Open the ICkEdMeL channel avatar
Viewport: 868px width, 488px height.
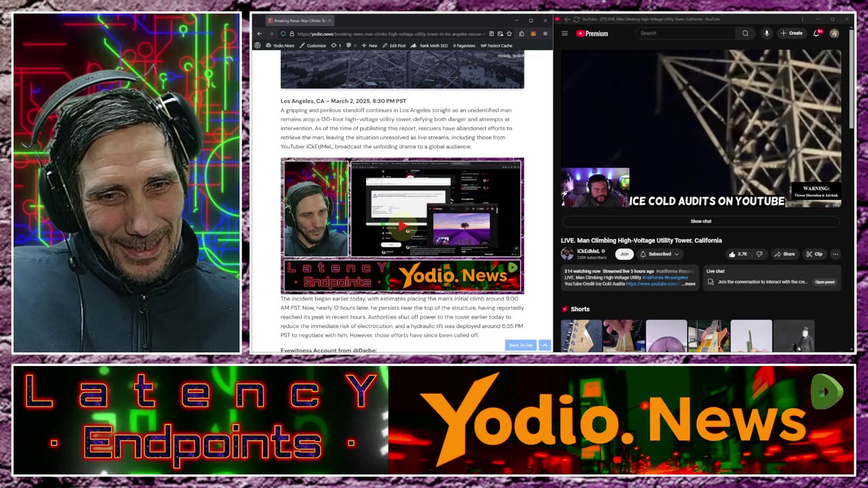[x=567, y=254]
